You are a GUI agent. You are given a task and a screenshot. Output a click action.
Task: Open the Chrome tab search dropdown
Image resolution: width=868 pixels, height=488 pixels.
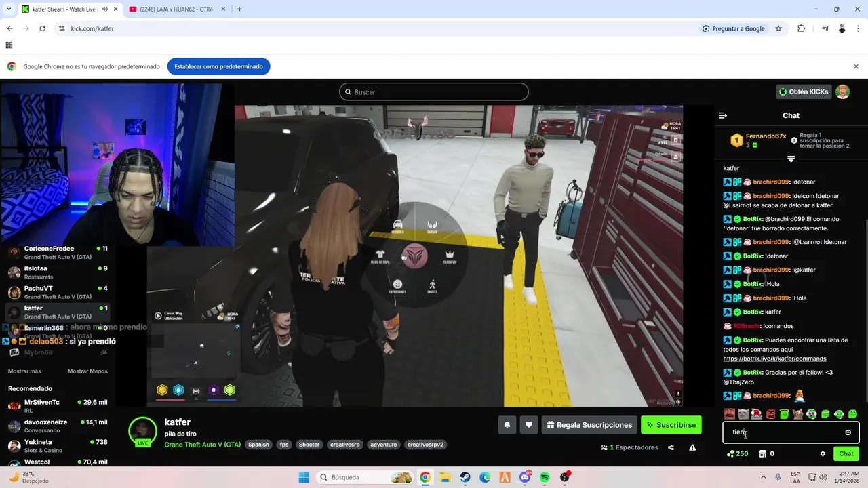9,9
